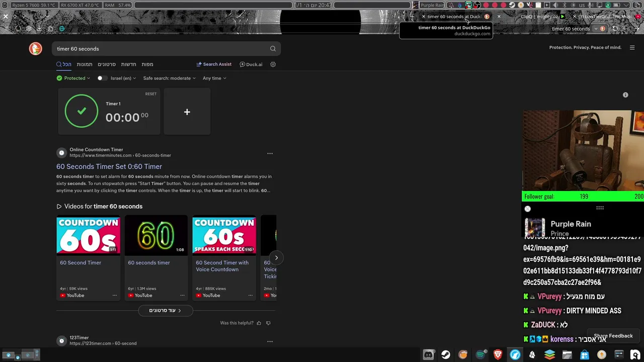Viewport: 644px width, 362px height.
Task: Open Search Assist
Action: [214, 64]
